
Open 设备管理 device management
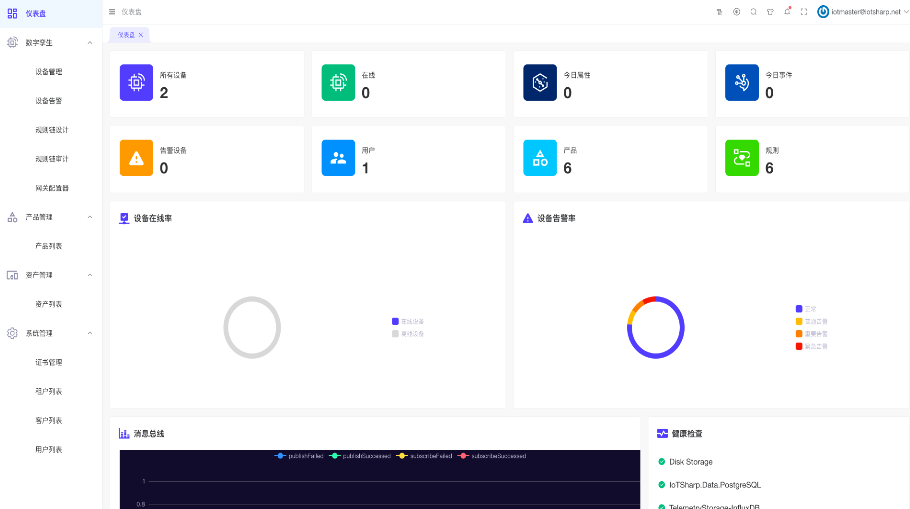[49, 72]
